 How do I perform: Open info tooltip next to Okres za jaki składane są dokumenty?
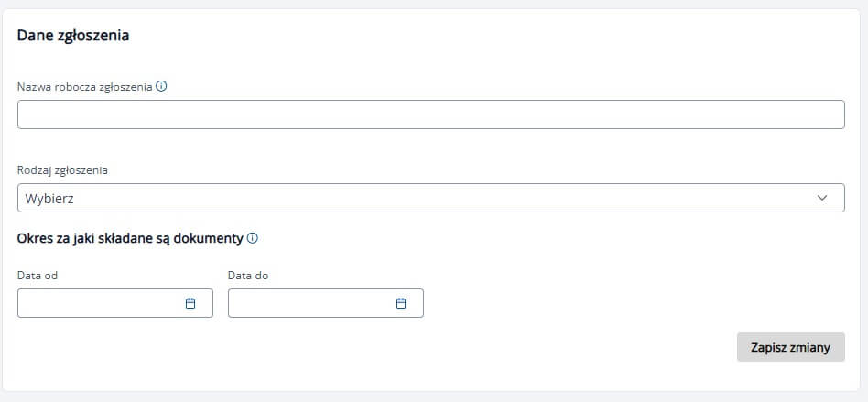253,239
